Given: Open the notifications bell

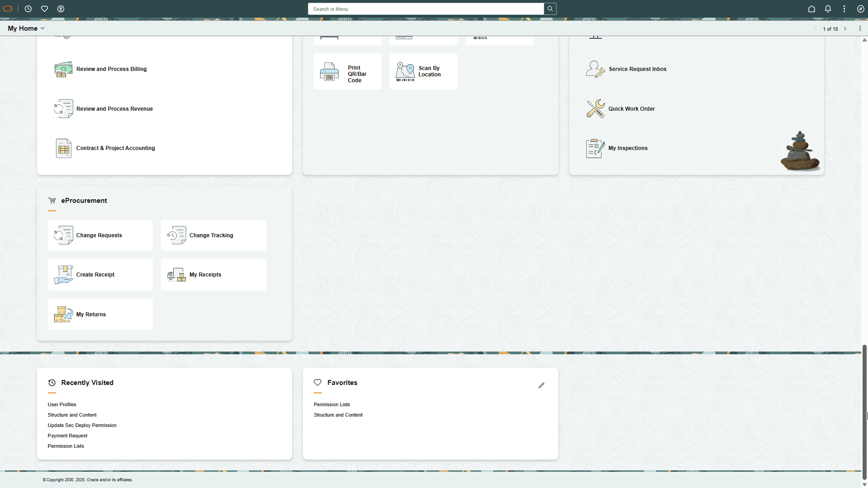Looking at the screenshot, I should coord(828,9).
